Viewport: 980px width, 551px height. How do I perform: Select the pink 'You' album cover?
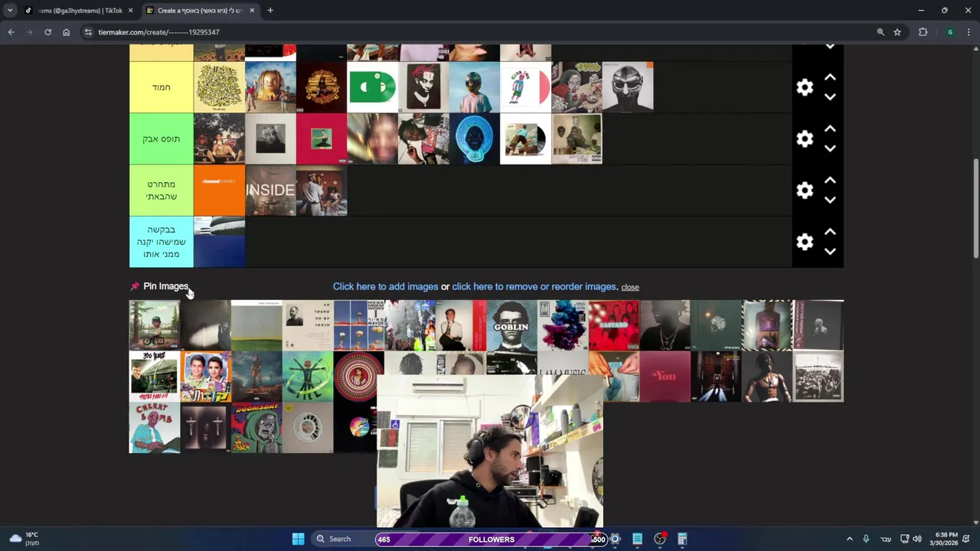(665, 377)
